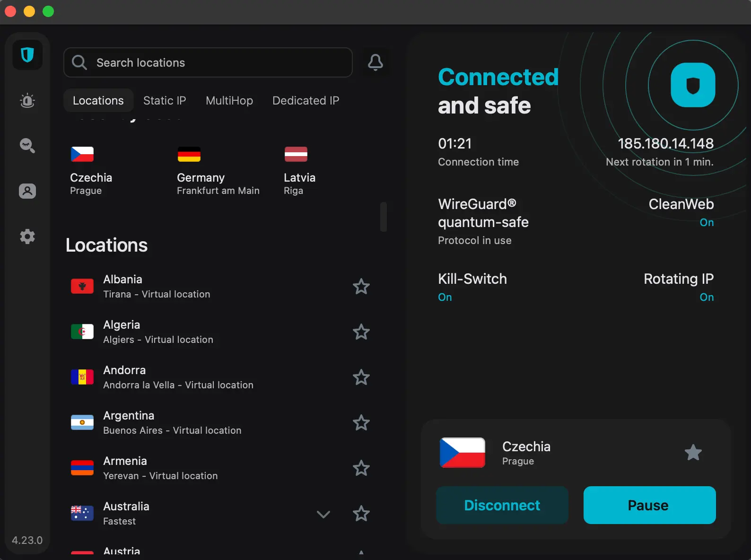Viewport: 751px width, 560px height.
Task: Open the Surfshark VPN shield sidebar icon
Action: pos(27,55)
